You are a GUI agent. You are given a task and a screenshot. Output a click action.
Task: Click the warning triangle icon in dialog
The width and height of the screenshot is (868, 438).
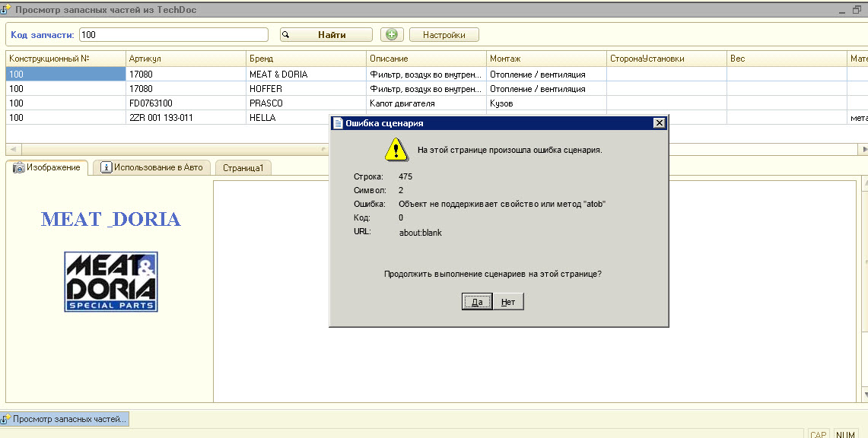(x=396, y=149)
